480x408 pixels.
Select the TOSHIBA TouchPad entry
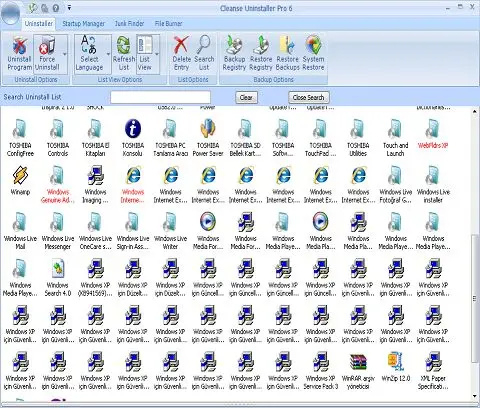pyautogui.click(x=321, y=138)
